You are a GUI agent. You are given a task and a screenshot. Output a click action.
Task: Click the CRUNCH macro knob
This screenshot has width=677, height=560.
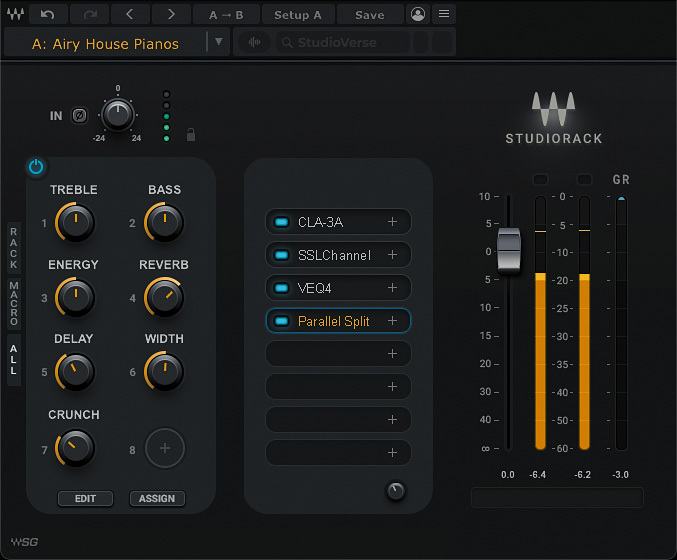[x=75, y=447]
